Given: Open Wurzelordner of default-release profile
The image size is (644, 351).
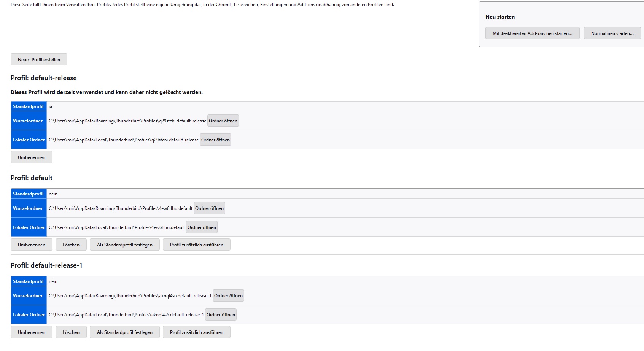Looking at the screenshot, I should pyautogui.click(x=223, y=121).
